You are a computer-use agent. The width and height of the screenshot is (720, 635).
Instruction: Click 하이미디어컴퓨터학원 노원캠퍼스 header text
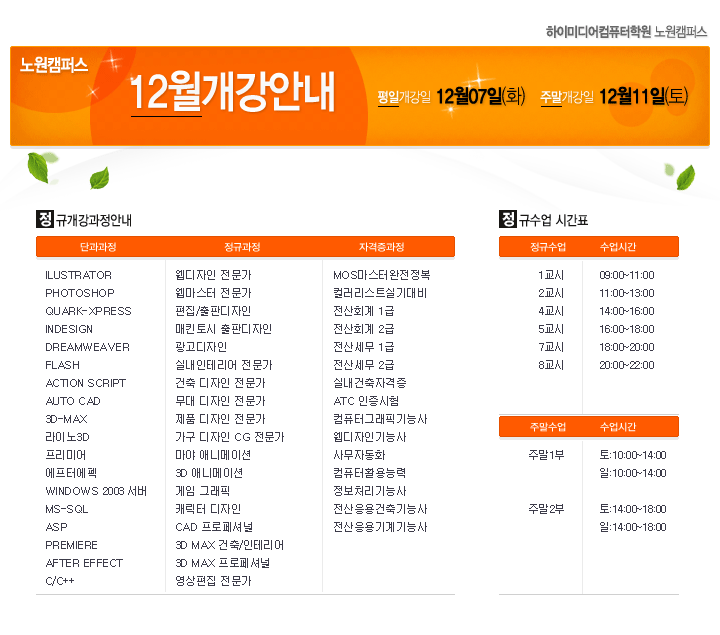tap(626, 32)
